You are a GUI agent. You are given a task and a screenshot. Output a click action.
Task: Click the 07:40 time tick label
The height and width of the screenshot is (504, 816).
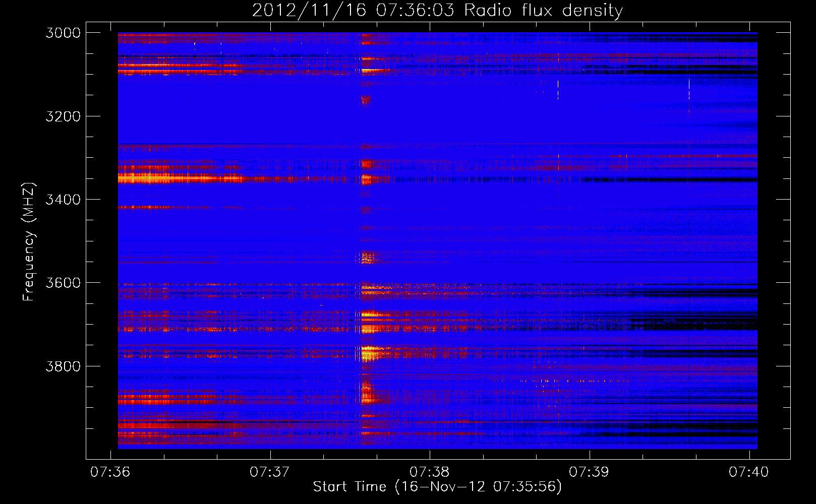749,472
